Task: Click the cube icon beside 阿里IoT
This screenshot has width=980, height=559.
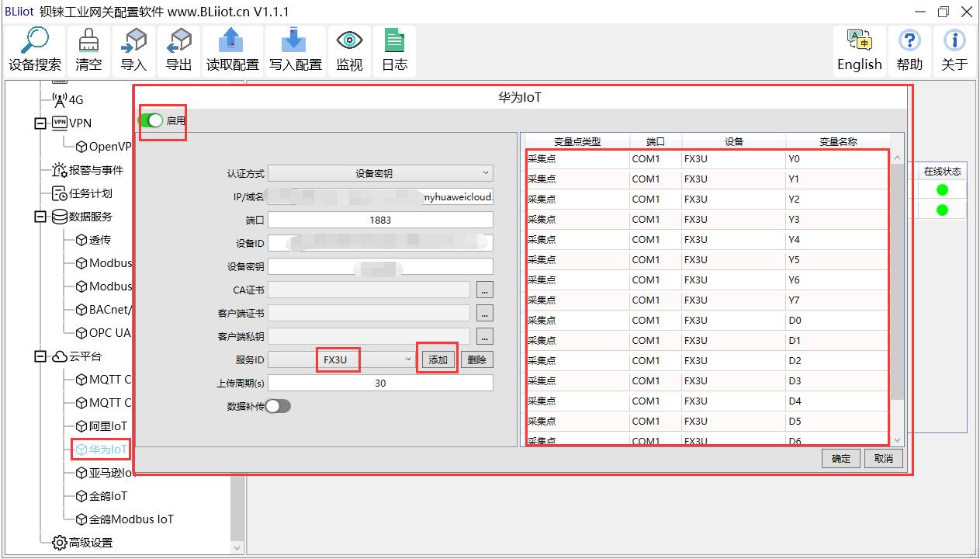Action: click(81, 426)
